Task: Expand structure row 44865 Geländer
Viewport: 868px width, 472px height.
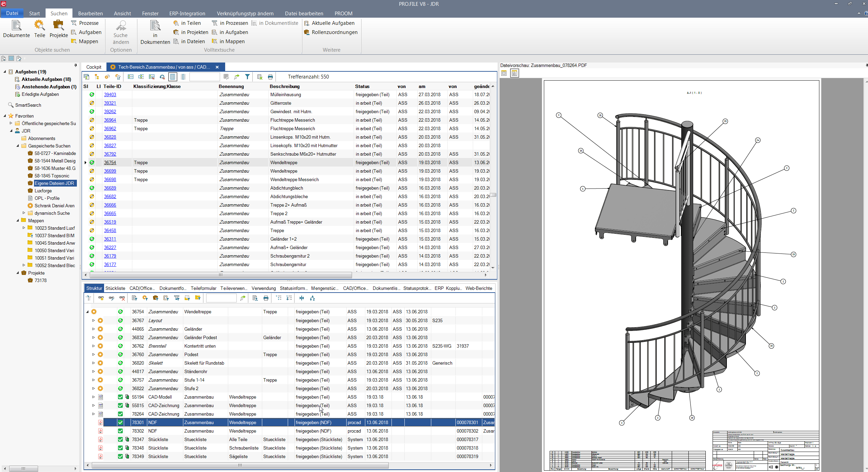Action: (x=94, y=329)
